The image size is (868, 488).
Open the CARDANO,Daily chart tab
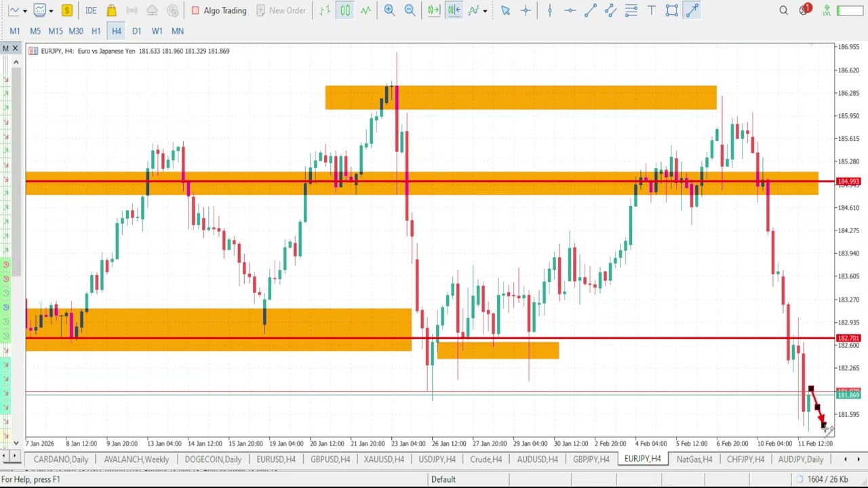coord(61,460)
